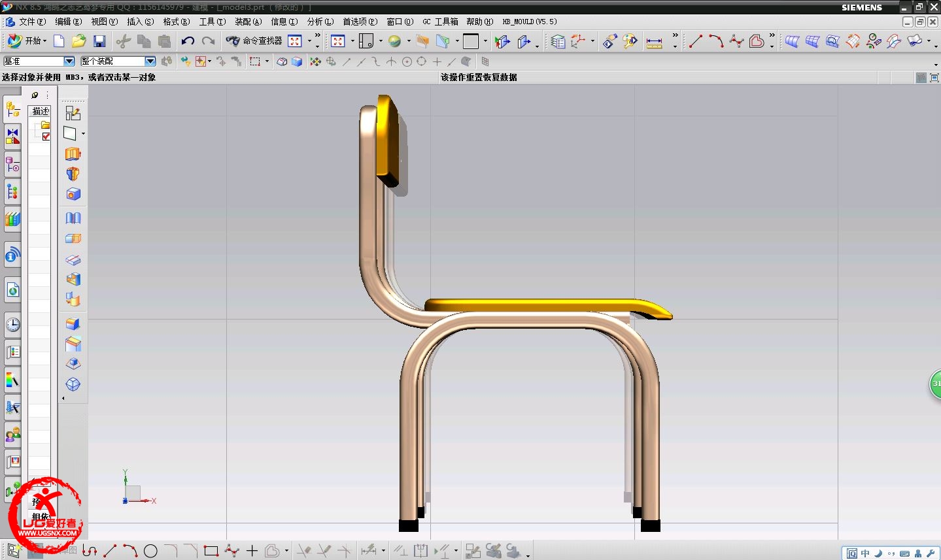
Task: Select the Line tool in the bottom sketch toolbar
Action: pos(110,551)
